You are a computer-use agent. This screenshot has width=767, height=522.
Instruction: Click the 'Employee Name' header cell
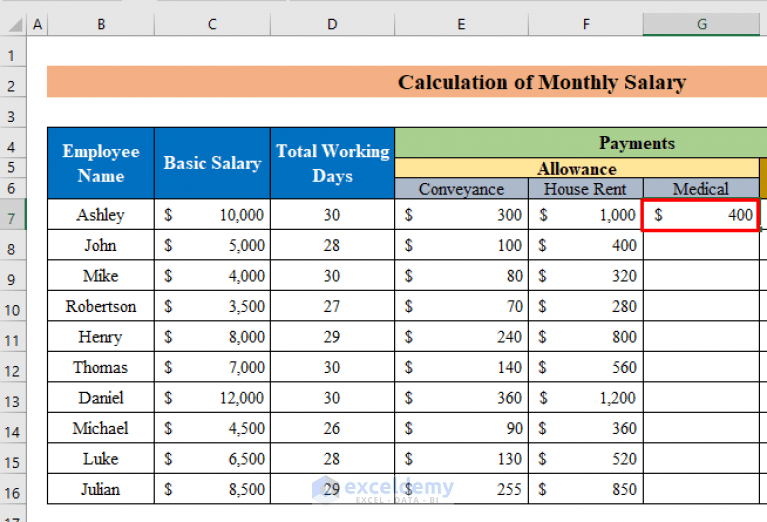(101, 163)
